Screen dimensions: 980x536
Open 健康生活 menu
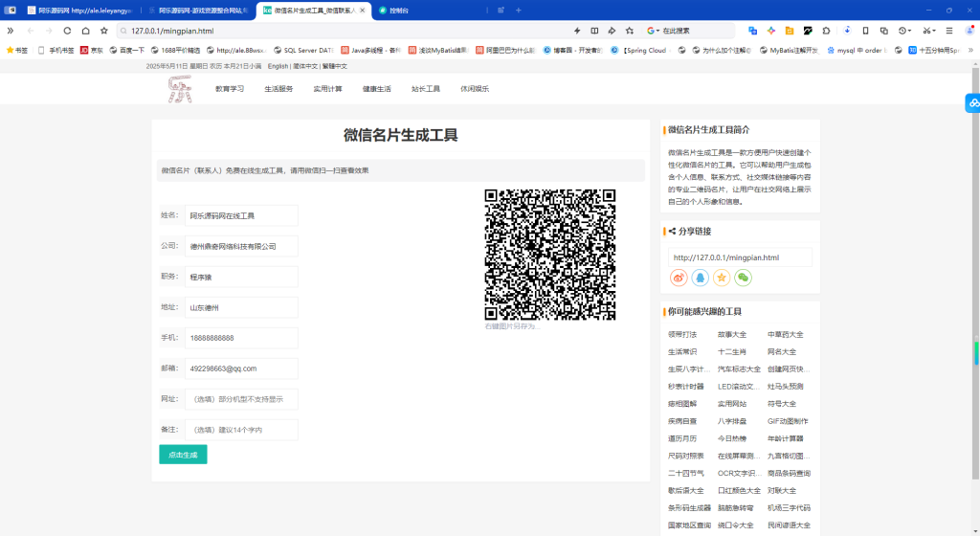(x=377, y=89)
